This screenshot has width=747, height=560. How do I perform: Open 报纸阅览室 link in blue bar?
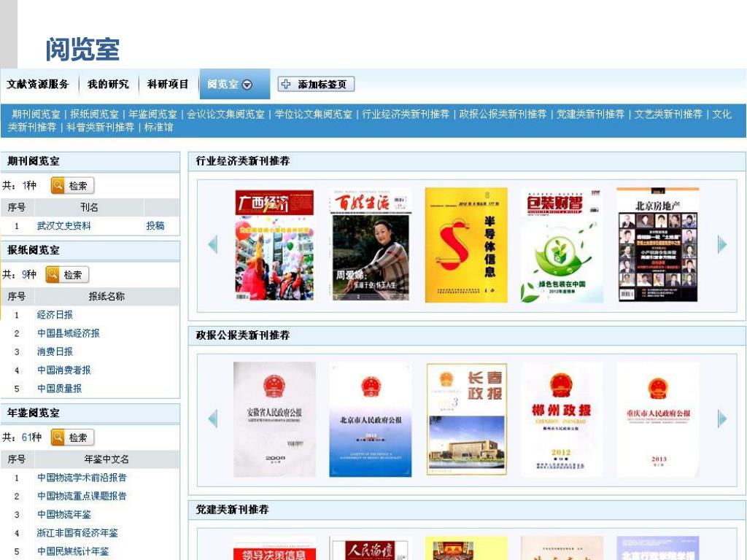coord(94,114)
